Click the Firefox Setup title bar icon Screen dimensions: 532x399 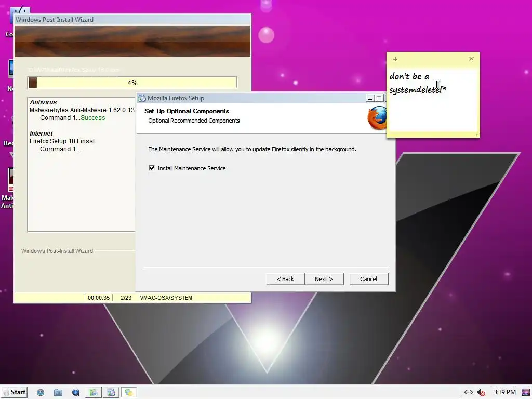point(142,98)
